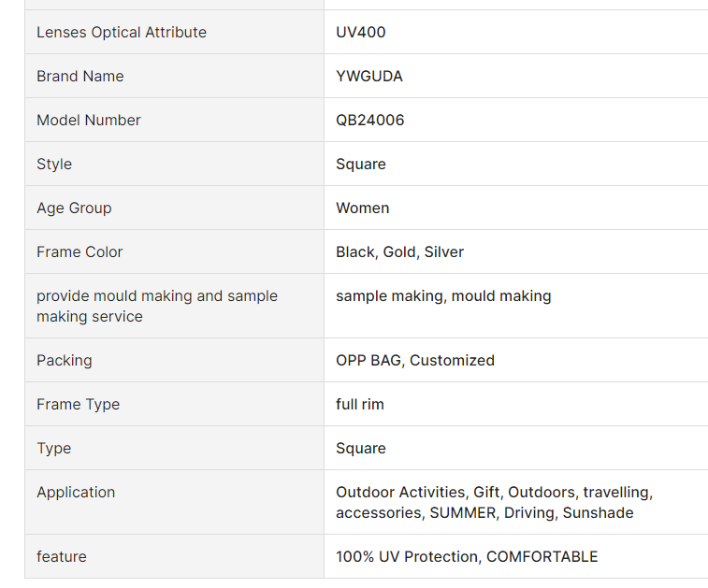Click the Lenses Optical Attribute label

(x=122, y=33)
